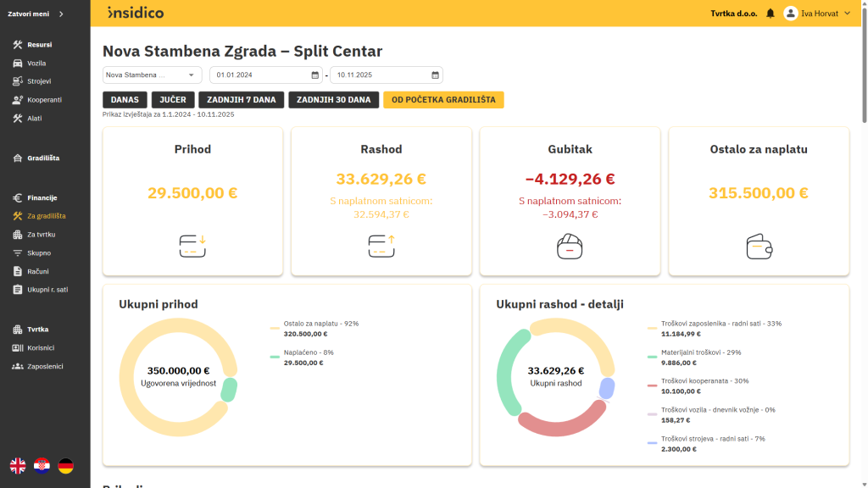Open calendar picker for end date
The width and height of the screenshot is (868, 488).
point(435,75)
